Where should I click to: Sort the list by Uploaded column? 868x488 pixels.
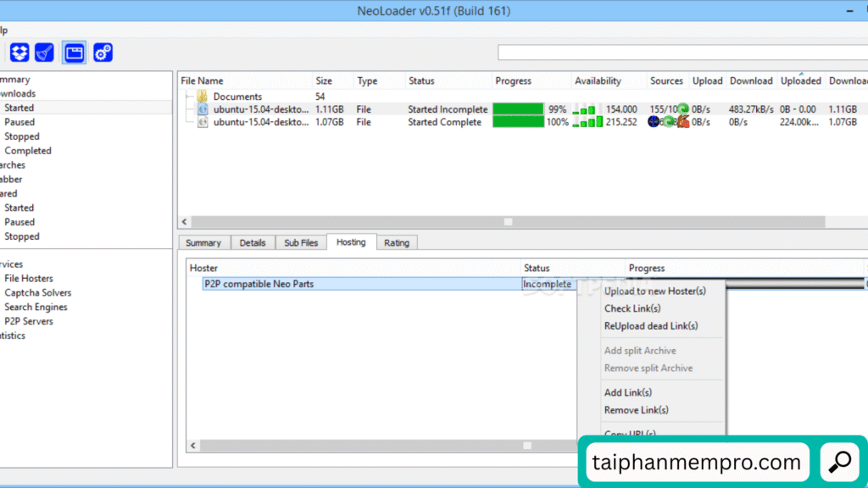tap(800, 81)
